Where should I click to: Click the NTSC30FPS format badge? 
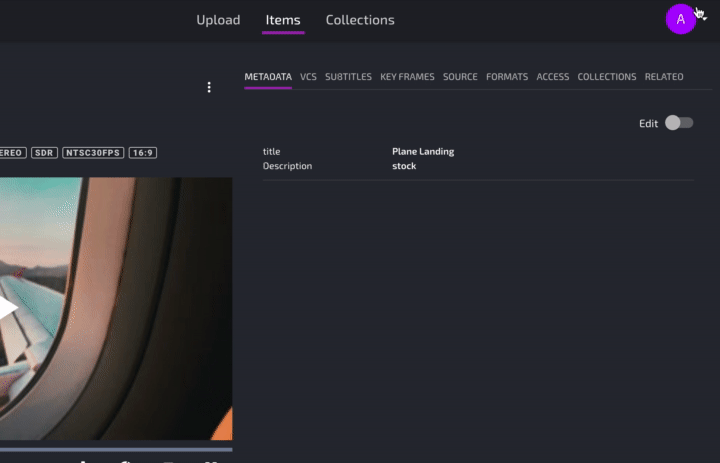click(x=92, y=153)
